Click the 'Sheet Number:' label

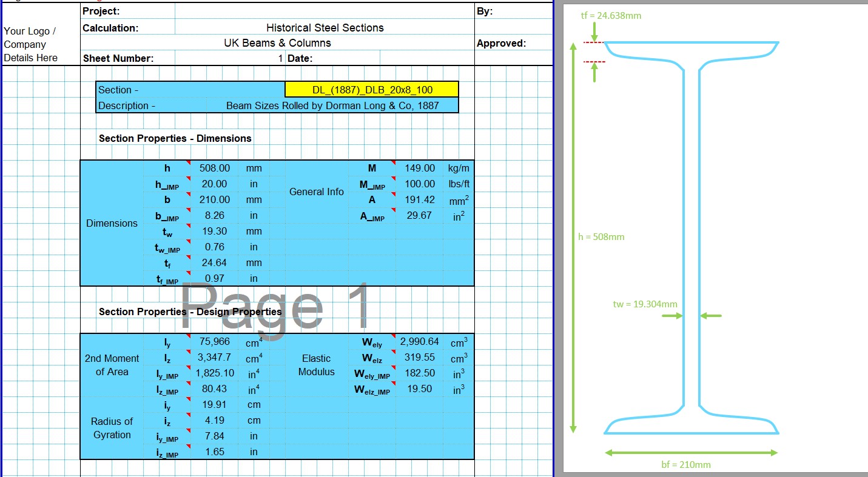point(118,59)
